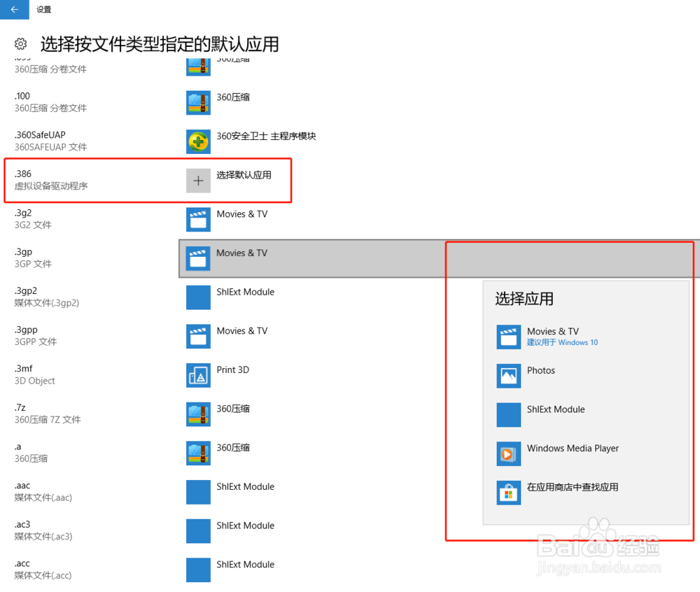Open the default app picker for .3gp files
This screenshot has width=700, height=592.
click(199, 258)
